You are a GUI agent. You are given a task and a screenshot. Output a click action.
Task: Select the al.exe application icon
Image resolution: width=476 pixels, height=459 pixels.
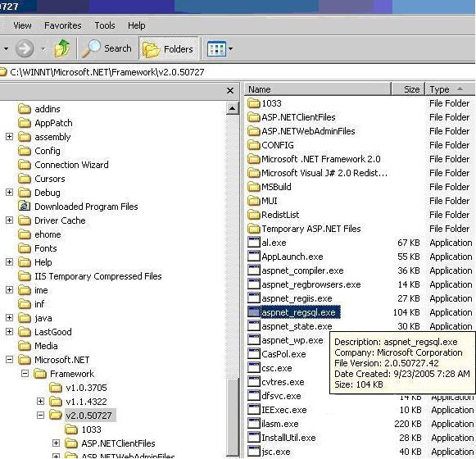pyautogui.click(x=254, y=242)
